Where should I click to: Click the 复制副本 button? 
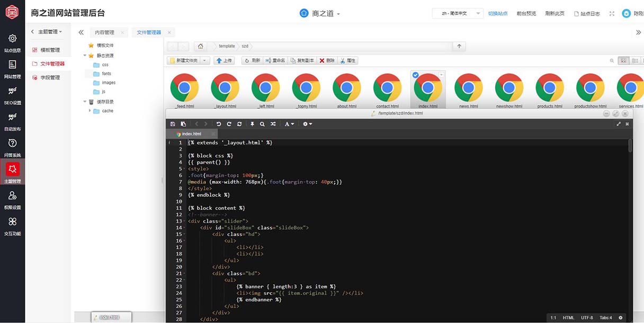(302, 60)
